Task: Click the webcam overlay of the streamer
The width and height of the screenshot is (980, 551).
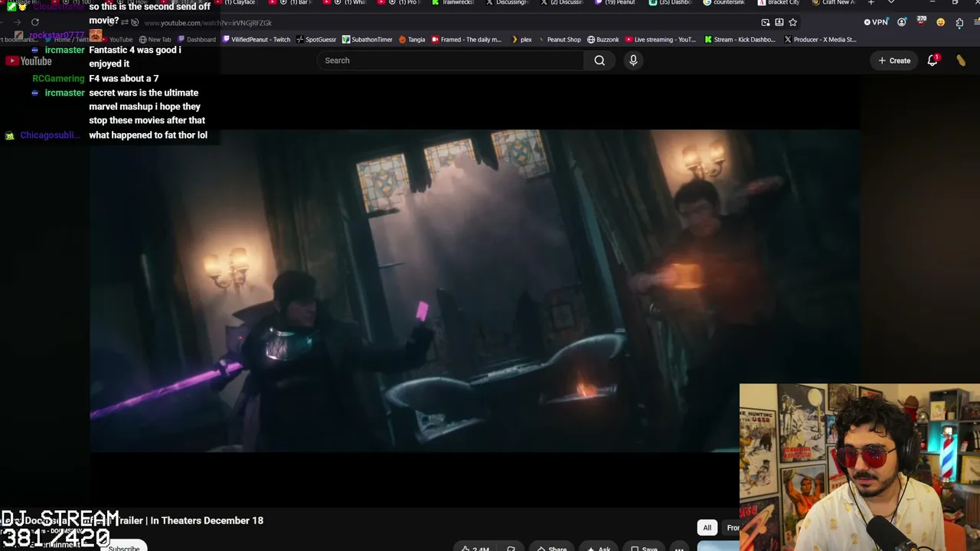Action: click(x=860, y=467)
